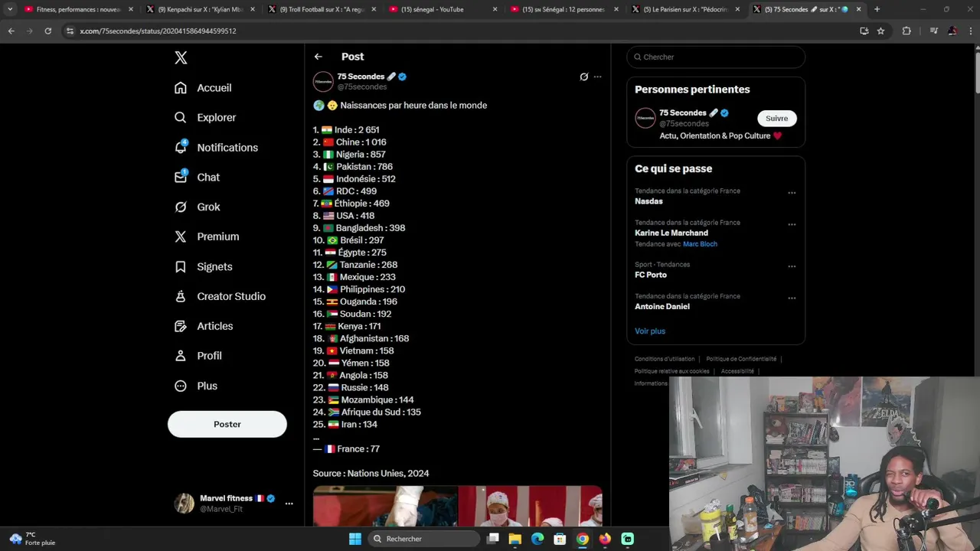Open options for Karine Le Marchand trend
The image size is (980, 551).
tap(792, 225)
